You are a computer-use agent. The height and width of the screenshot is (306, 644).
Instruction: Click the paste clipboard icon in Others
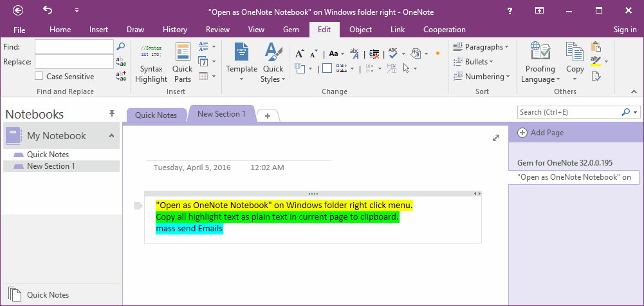click(x=596, y=46)
